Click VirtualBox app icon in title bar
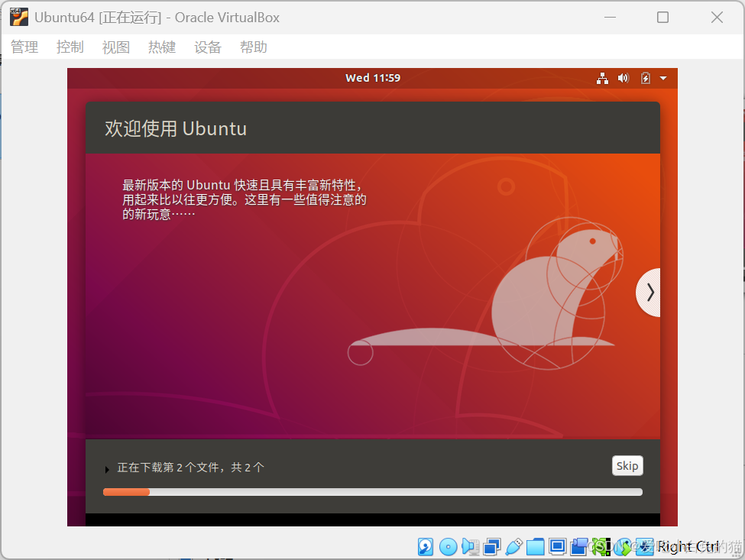Screen dimensions: 745x560 pos(19,17)
